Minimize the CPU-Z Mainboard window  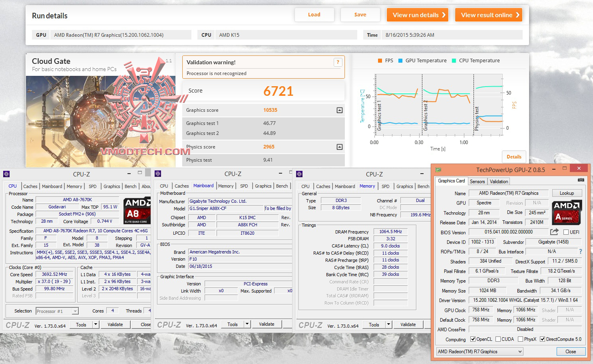281,174
